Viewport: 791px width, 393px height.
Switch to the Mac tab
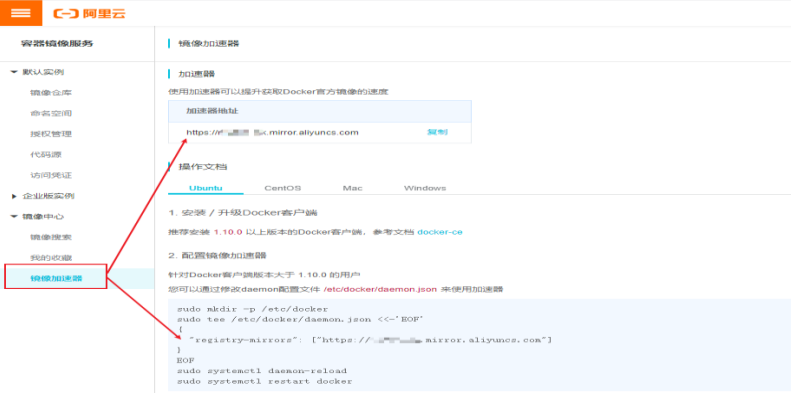[x=353, y=188]
